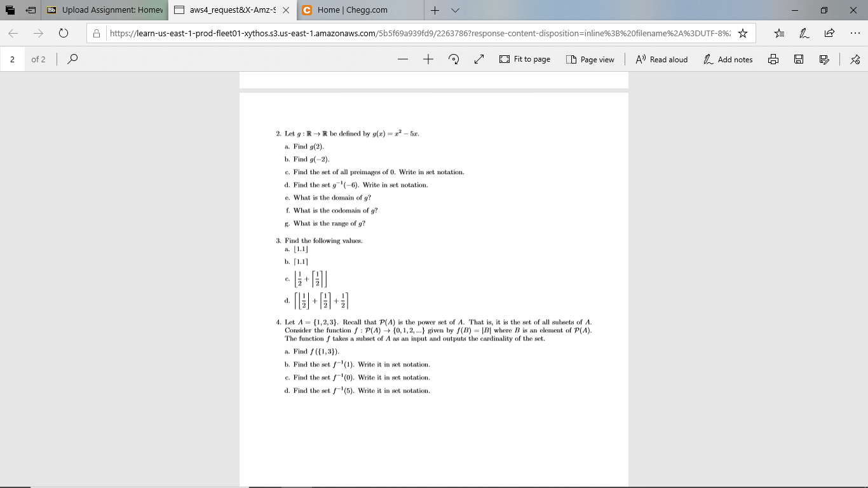Rotate the PDF page
This screenshot has width=868, height=488.
[452, 59]
